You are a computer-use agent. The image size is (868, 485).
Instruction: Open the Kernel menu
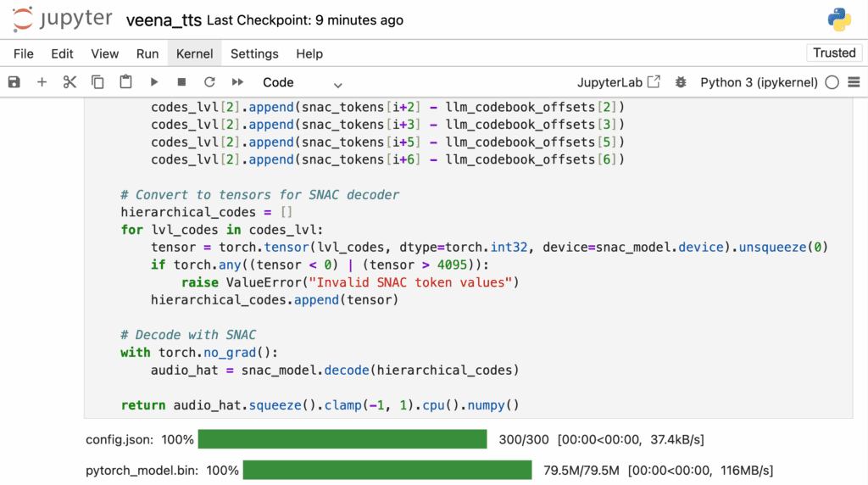(194, 53)
